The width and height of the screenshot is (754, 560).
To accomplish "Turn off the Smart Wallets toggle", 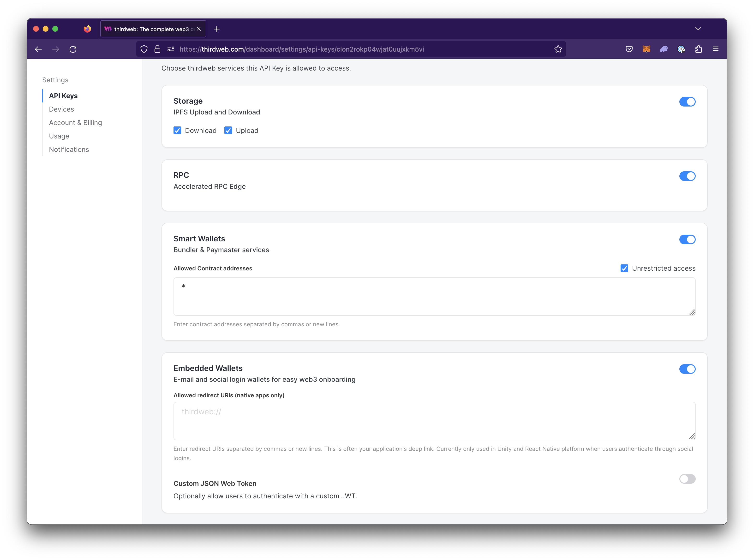I will (687, 240).
